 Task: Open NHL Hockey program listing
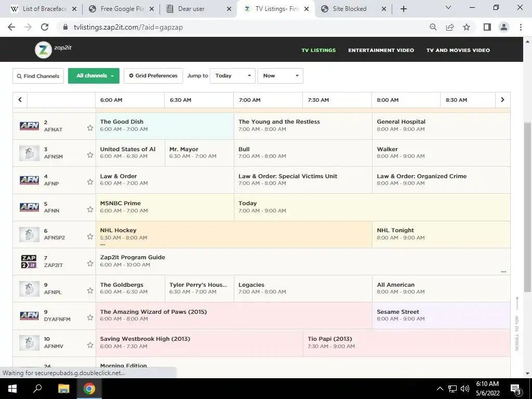pos(234,234)
